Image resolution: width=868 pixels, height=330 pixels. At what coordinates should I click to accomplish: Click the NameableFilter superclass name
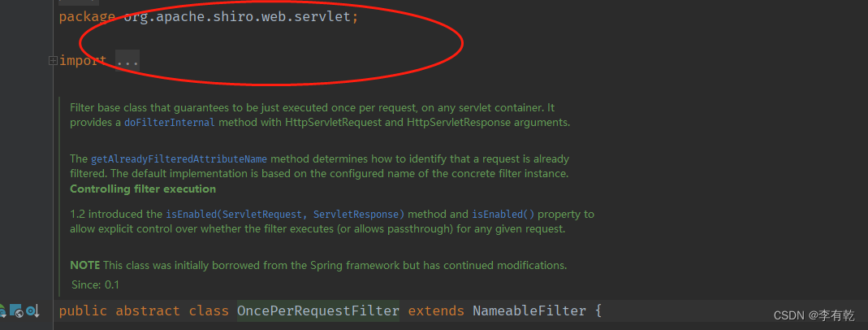(529, 310)
